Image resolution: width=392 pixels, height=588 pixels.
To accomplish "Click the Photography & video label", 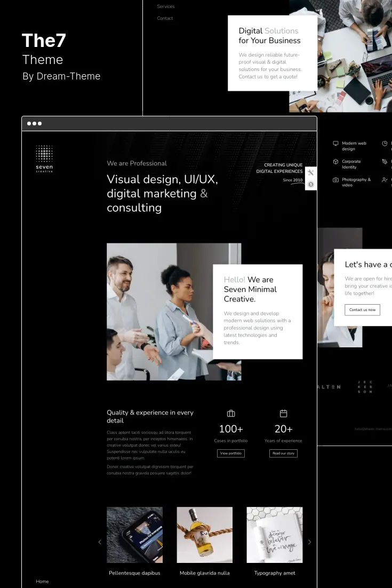I will 356,182.
